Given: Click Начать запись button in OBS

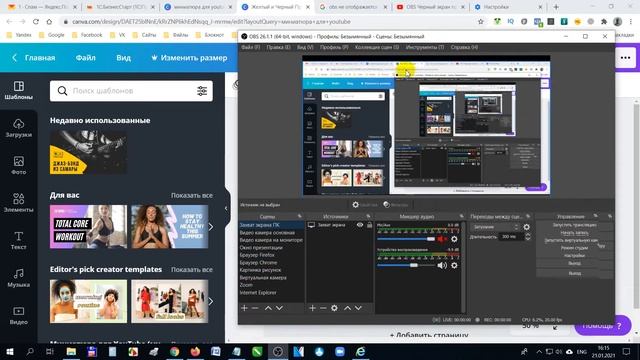Looking at the screenshot, I should (575, 233).
